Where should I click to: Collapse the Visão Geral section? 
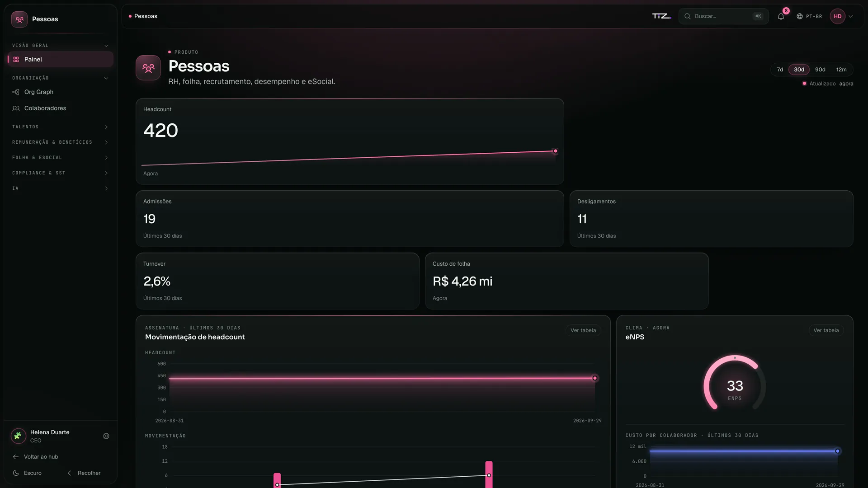tap(61, 46)
